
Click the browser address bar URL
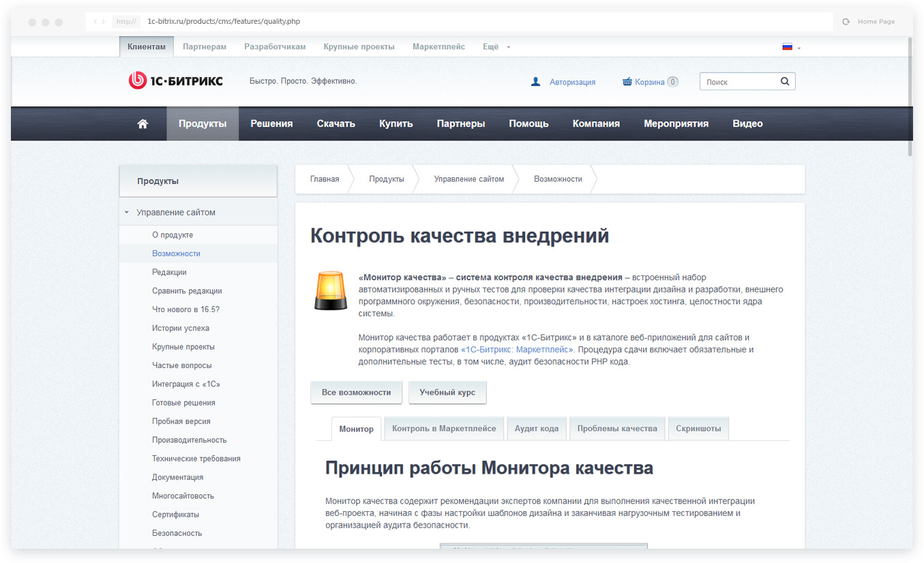click(224, 22)
